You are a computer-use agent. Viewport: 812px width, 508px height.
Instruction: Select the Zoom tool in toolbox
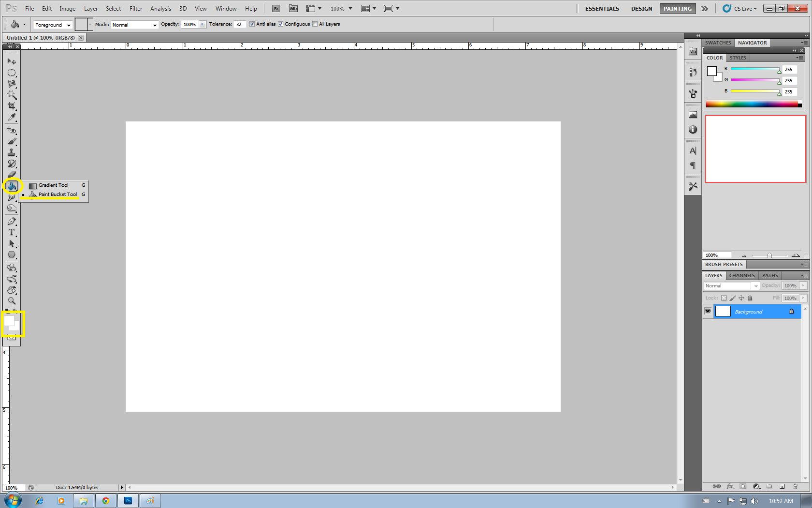[12, 301]
